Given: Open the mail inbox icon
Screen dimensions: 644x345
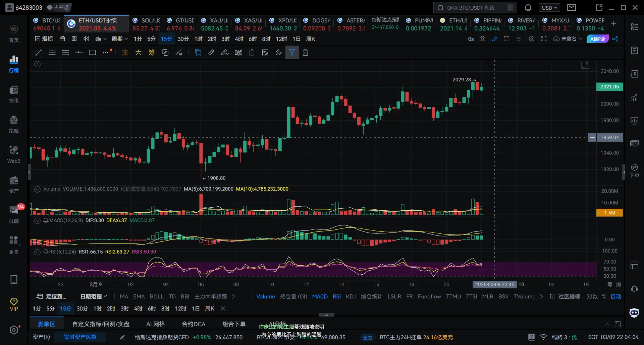Looking at the screenshot, I should pos(572,8).
